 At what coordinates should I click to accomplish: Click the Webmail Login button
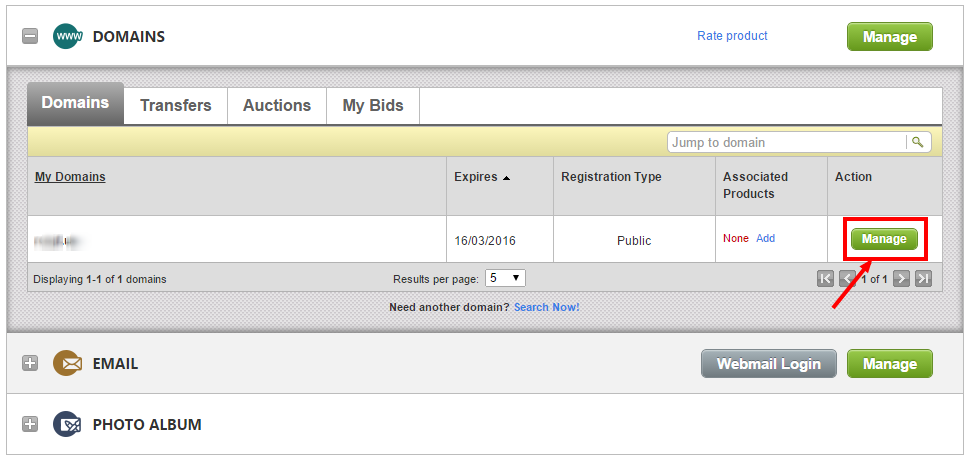point(768,364)
